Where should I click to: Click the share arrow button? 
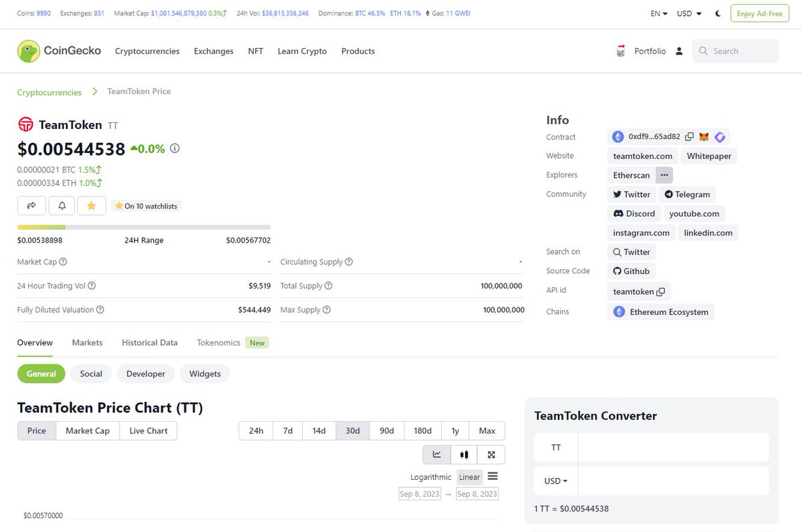click(31, 206)
